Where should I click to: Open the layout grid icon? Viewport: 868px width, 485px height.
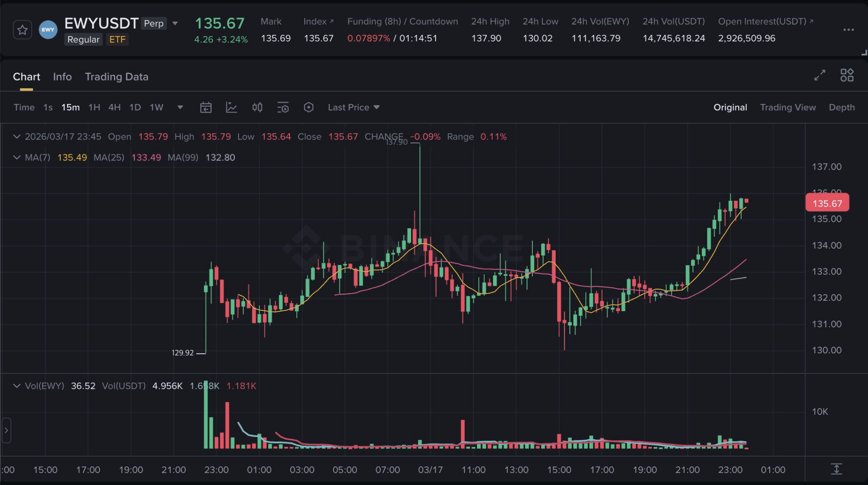(x=847, y=75)
